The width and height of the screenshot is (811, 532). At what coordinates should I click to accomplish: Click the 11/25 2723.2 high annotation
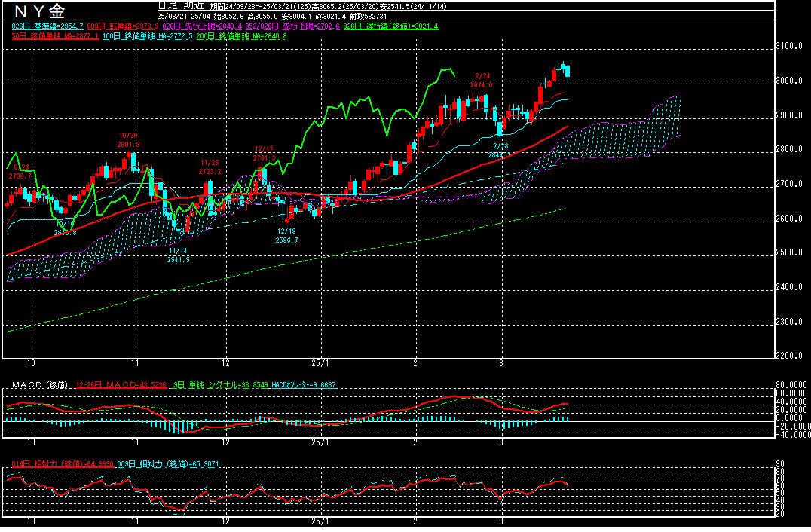[x=210, y=167]
